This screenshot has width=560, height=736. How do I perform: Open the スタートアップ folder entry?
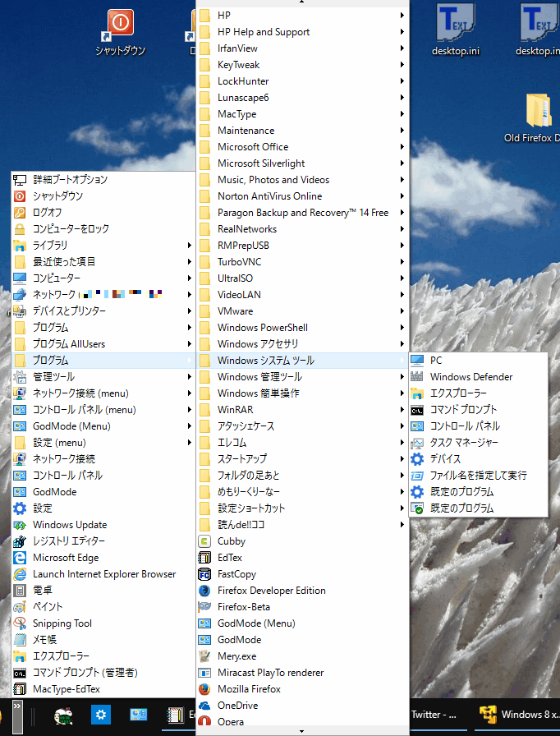(x=302, y=459)
